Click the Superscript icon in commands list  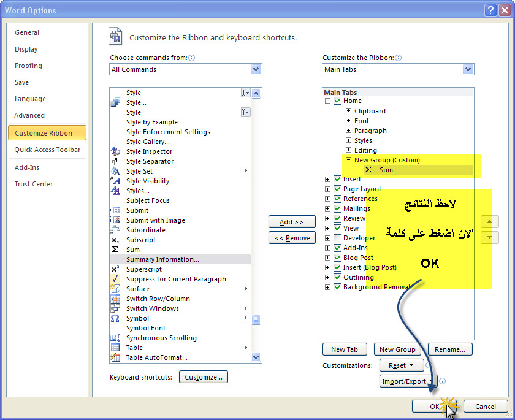pyautogui.click(x=115, y=269)
